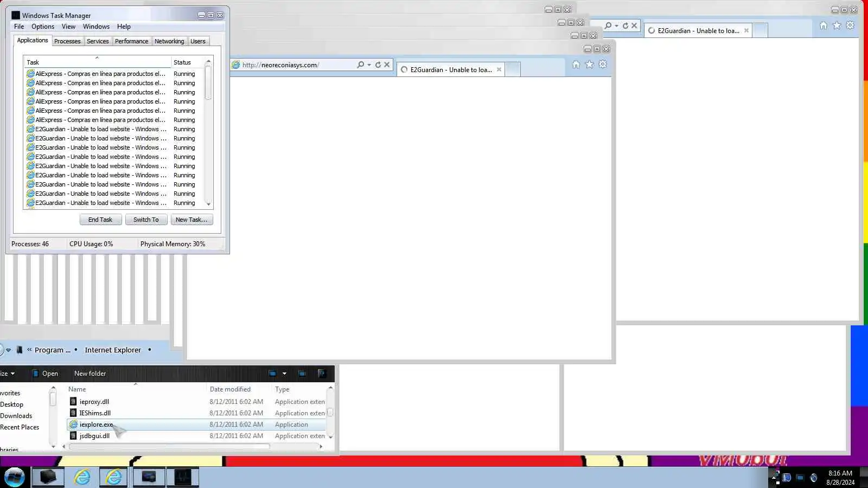Click the neoreconiasys.com address bar
This screenshot has height=488, width=868.
click(x=293, y=65)
